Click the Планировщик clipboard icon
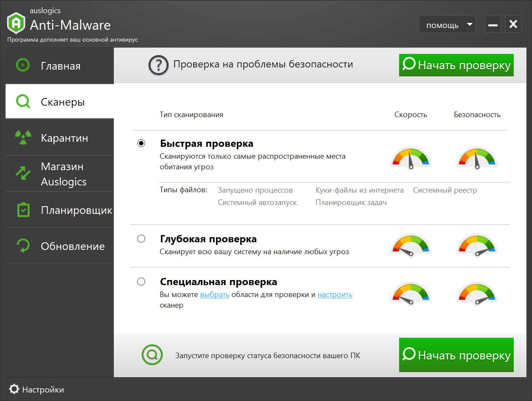Screen dimensions: 532x401 (23, 210)
